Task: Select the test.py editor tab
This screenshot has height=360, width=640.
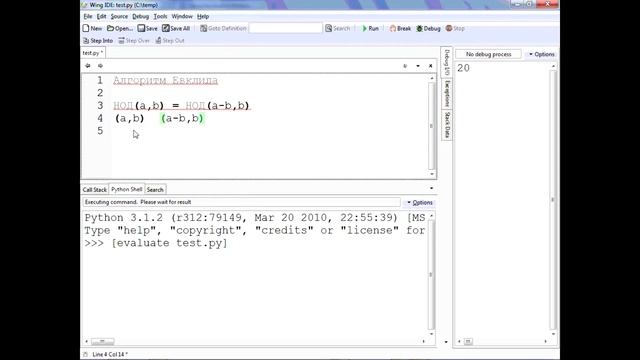Action: pyautogui.click(x=93, y=53)
